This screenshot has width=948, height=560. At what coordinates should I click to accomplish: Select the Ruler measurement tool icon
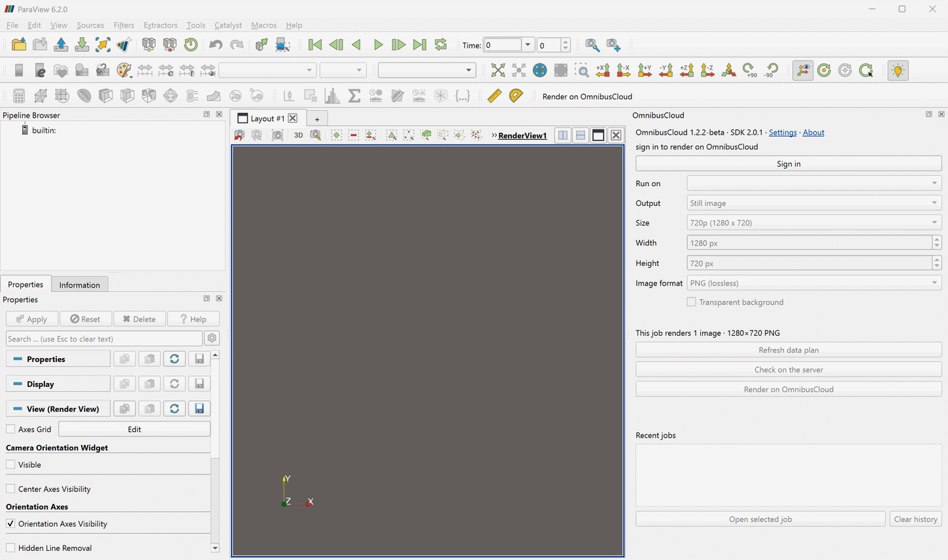pyautogui.click(x=494, y=96)
